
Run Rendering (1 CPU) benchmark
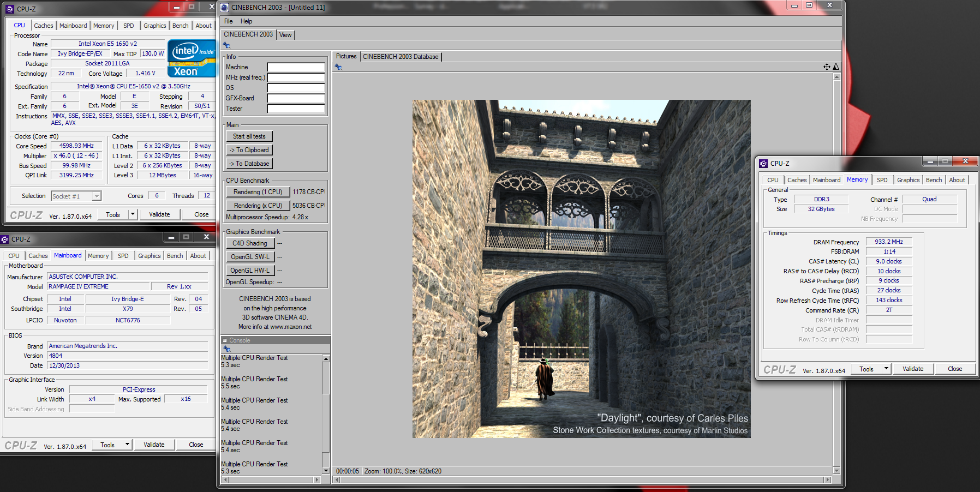coord(258,192)
